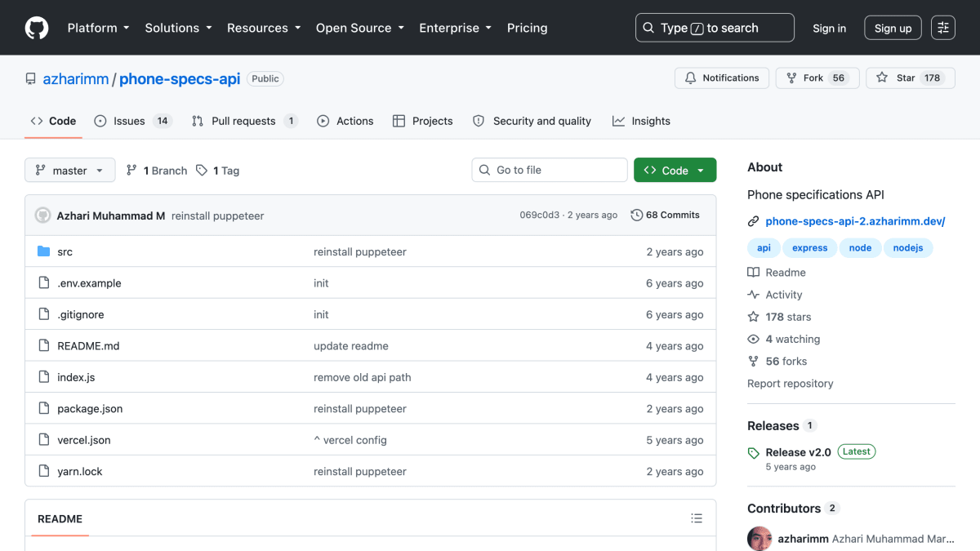Click the README.md file icon
The width and height of the screenshot is (980, 551).
click(44, 346)
